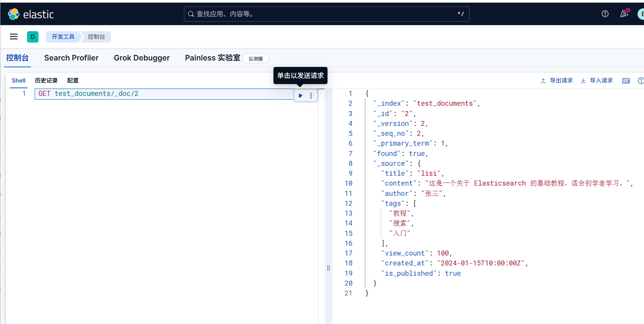The image size is (644, 324).
Task: Click the 开发工具 breadcrumb link
Action: (x=63, y=37)
